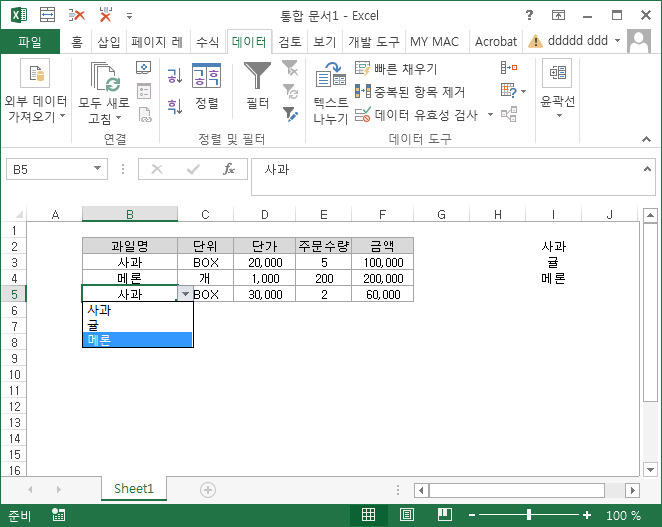This screenshot has width=662, height=527.
Task: Click Refresh All icon
Action: click(104, 76)
